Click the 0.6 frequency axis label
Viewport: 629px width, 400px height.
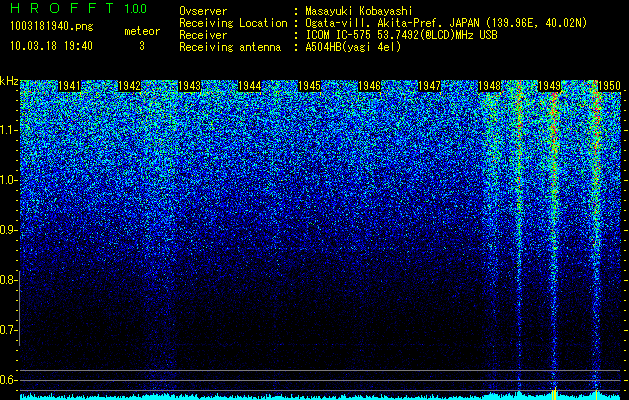point(8,380)
